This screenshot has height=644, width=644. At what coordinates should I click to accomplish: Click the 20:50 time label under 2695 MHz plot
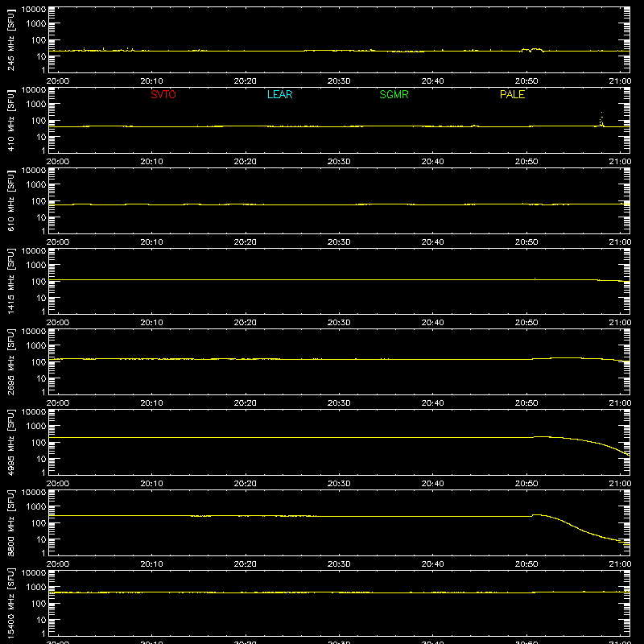tap(526, 403)
